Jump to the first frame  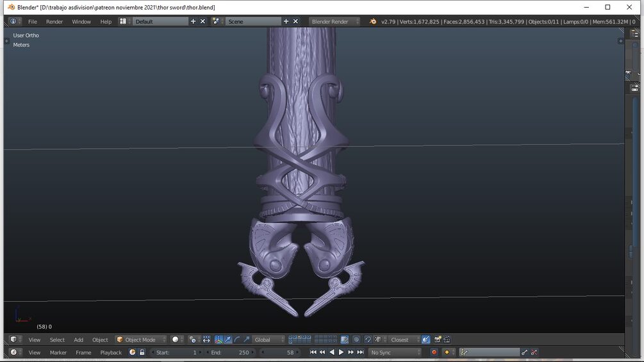(x=313, y=352)
